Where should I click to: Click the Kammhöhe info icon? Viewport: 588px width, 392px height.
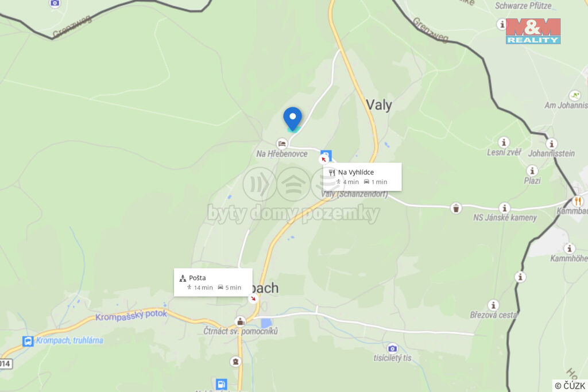(x=569, y=249)
